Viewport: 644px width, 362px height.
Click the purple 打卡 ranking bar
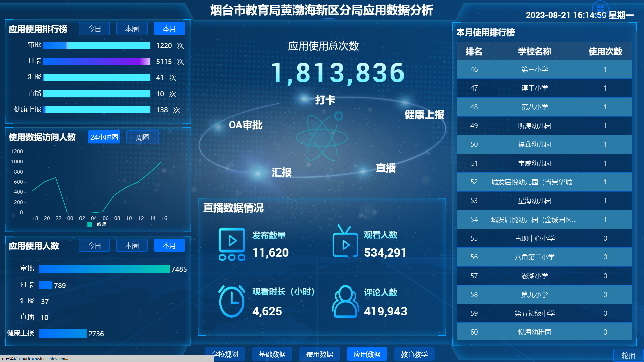pyautogui.click(x=97, y=61)
